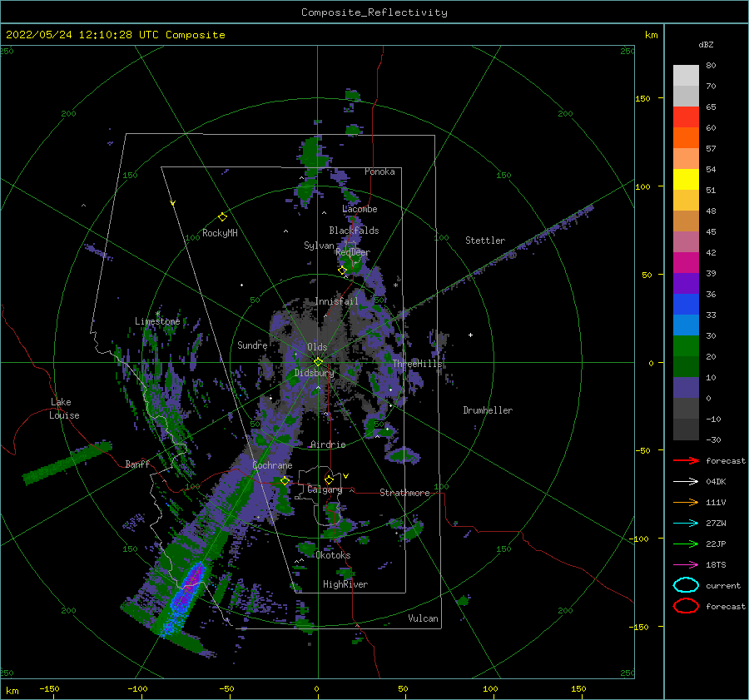Click the orange 111V arrow icon
The height and width of the screenshot is (700, 749).
coord(686,502)
